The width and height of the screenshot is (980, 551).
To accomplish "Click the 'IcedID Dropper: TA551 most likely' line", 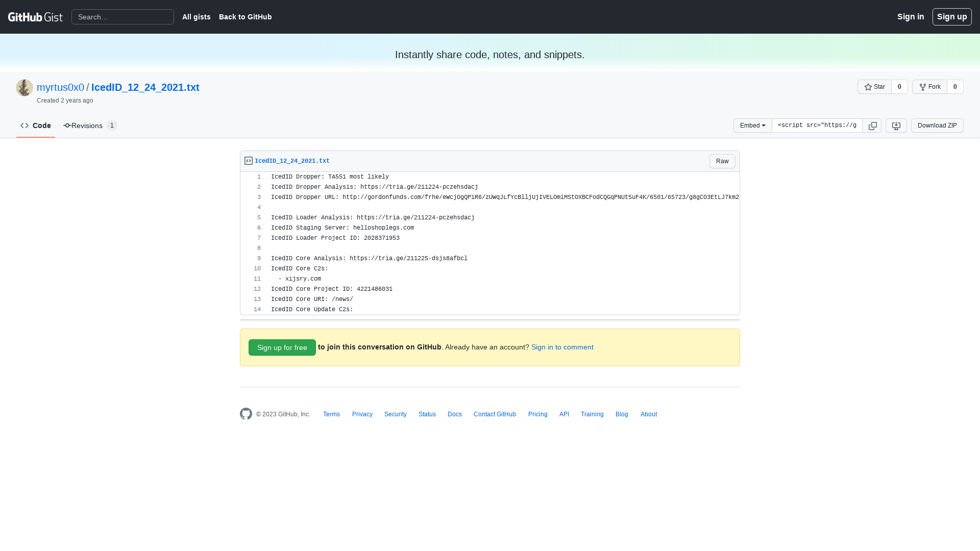I will tap(330, 177).
